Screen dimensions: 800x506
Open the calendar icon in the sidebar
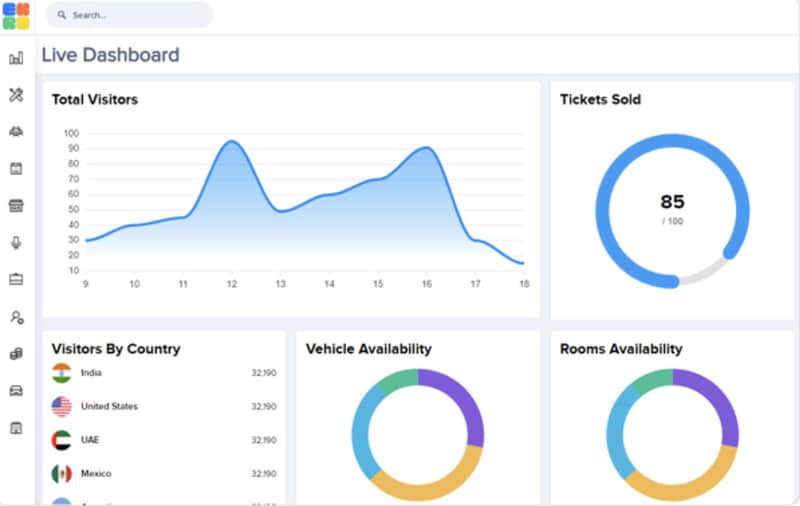[x=16, y=169]
